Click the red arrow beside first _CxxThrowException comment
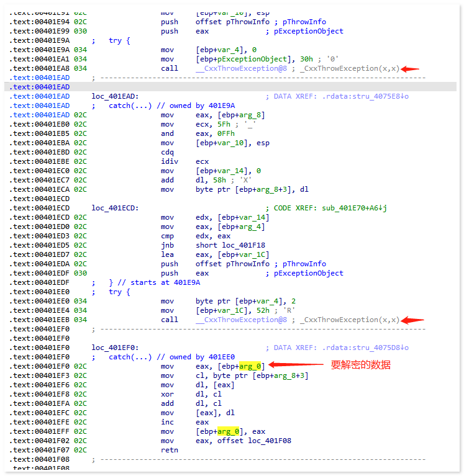Screen dimensions: 464x476 (x=411, y=69)
